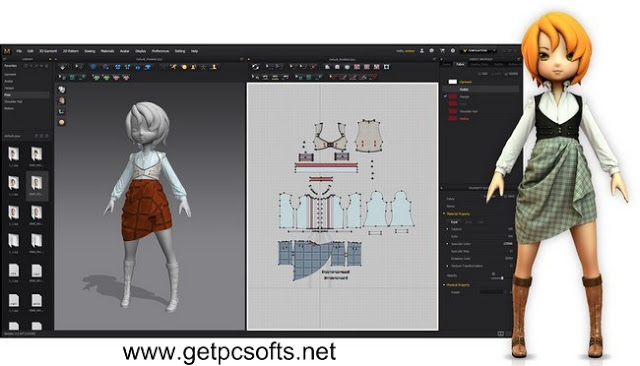Select the Shoulder Pad library folder

tap(13, 102)
